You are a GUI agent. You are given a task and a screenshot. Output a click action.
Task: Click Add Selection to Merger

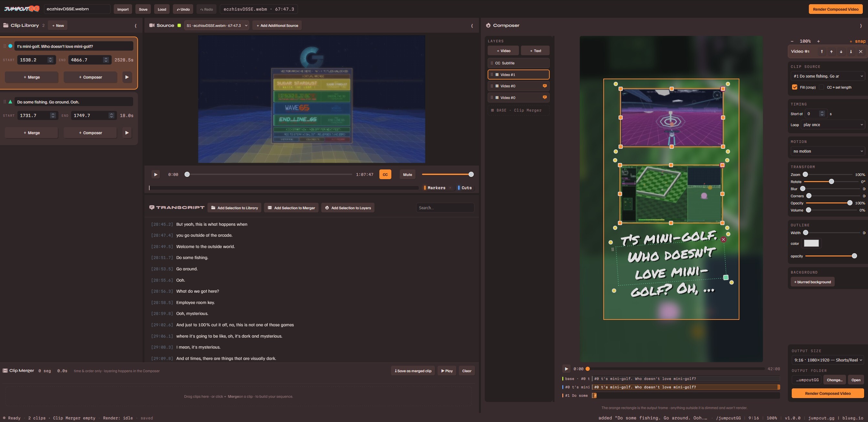pyautogui.click(x=291, y=208)
